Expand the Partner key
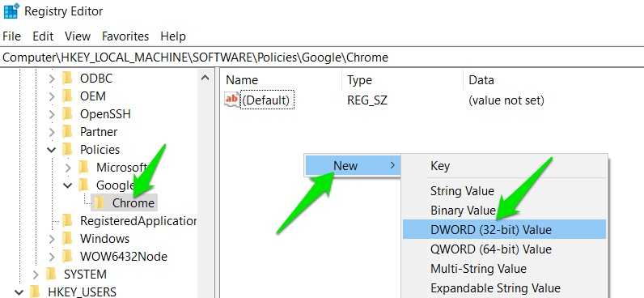This screenshot has width=644, height=298. [52, 132]
